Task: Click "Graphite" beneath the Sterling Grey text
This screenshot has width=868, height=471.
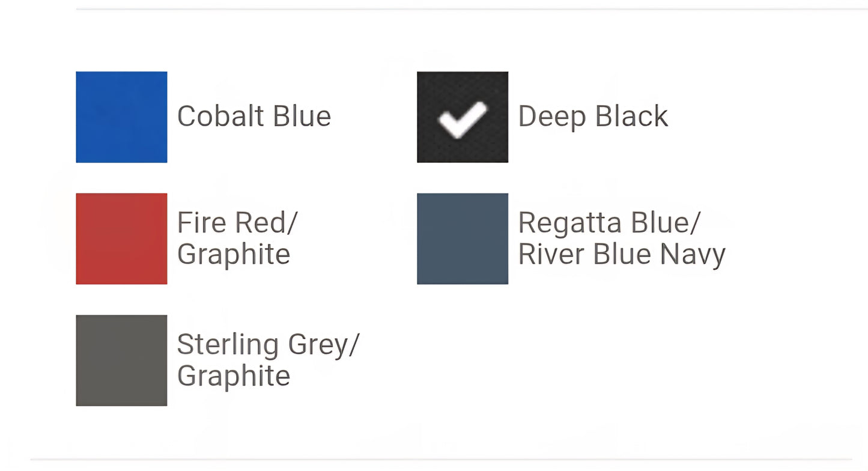Action: (x=234, y=376)
